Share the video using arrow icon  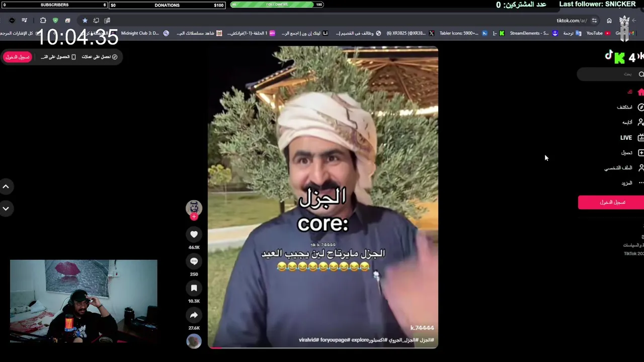(x=194, y=315)
